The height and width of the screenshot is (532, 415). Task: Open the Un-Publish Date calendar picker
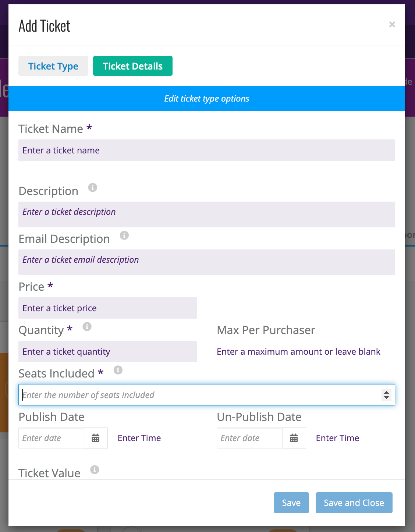click(x=294, y=438)
